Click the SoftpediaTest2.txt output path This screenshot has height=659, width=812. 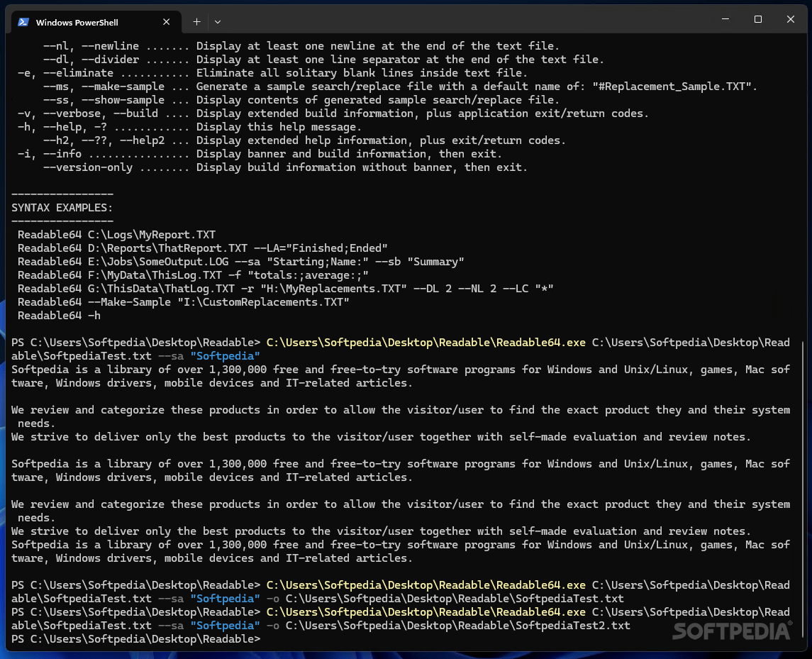pos(458,626)
